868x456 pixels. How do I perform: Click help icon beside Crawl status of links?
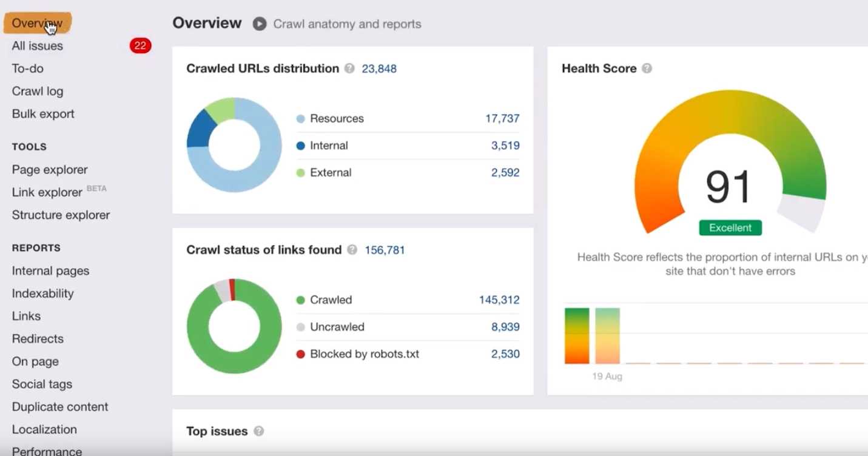tap(352, 250)
